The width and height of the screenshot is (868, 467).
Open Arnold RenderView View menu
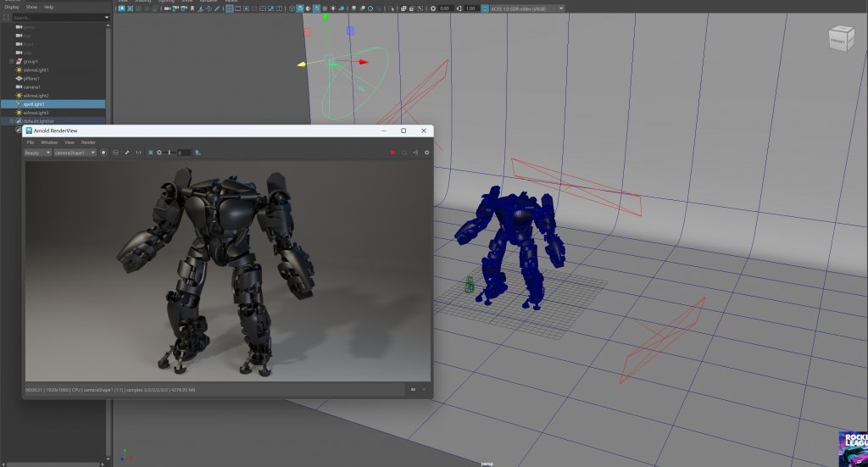(70, 142)
